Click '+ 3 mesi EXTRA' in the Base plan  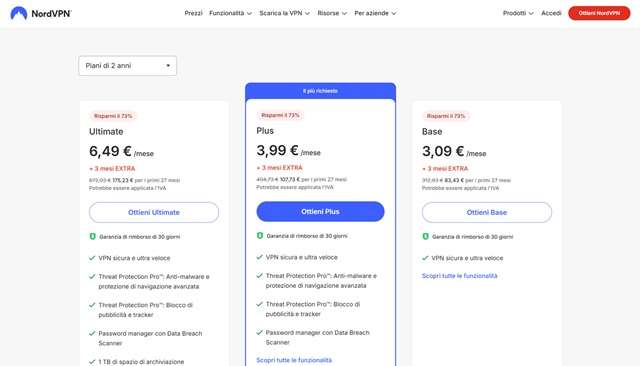(x=445, y=169)
